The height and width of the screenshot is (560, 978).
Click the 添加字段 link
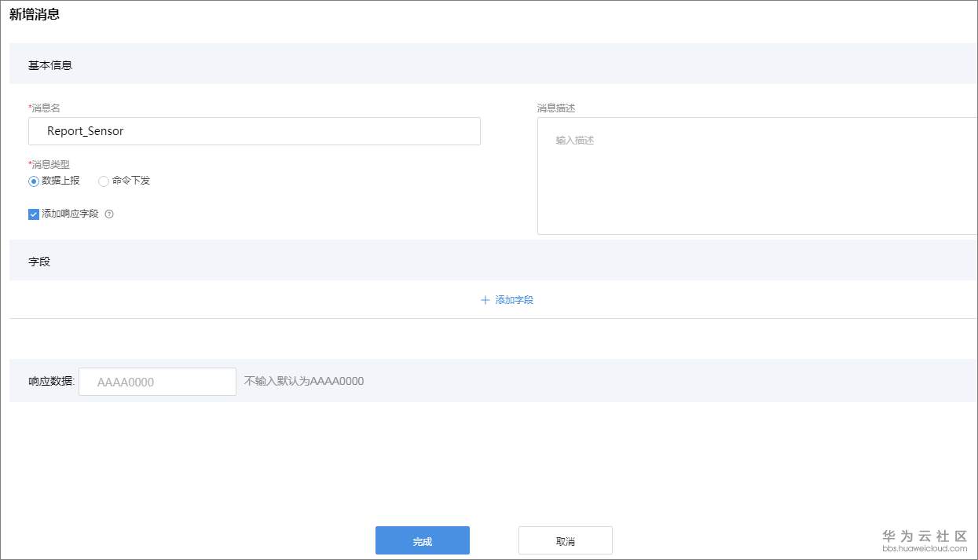515,300
